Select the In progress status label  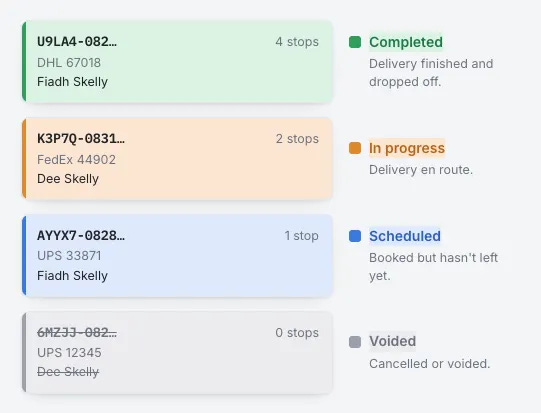407,148
